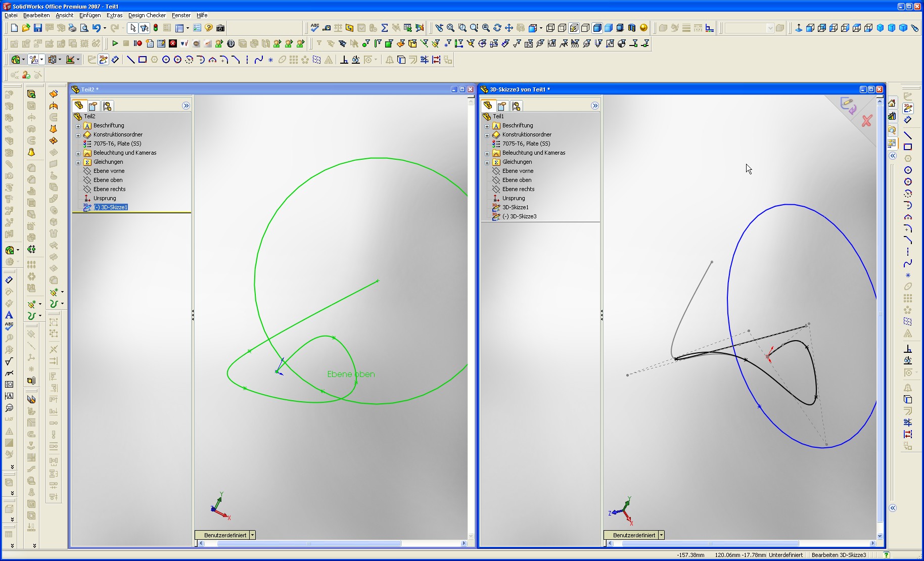This screenshot has width=924, height=561.
Task: Select the Point tool in the top sketch toolbar
Action: click(x=271, y=60)
